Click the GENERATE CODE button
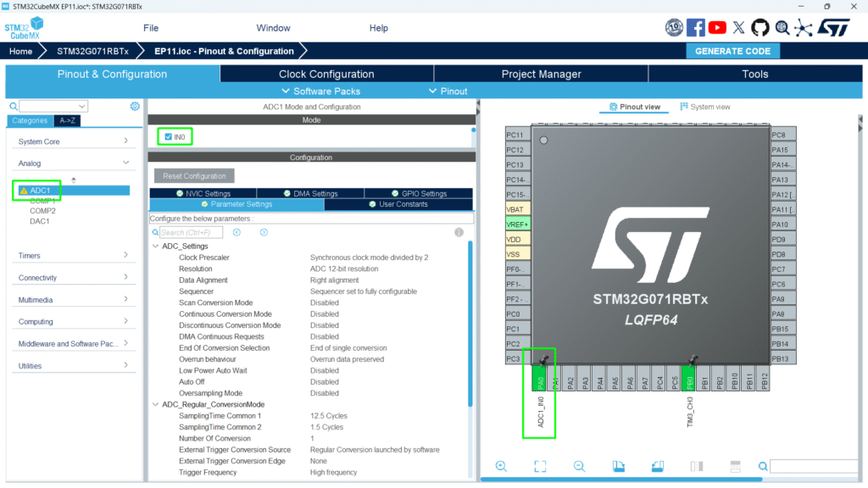This screenshot has width=868, height=488. (x=732, y=51)
